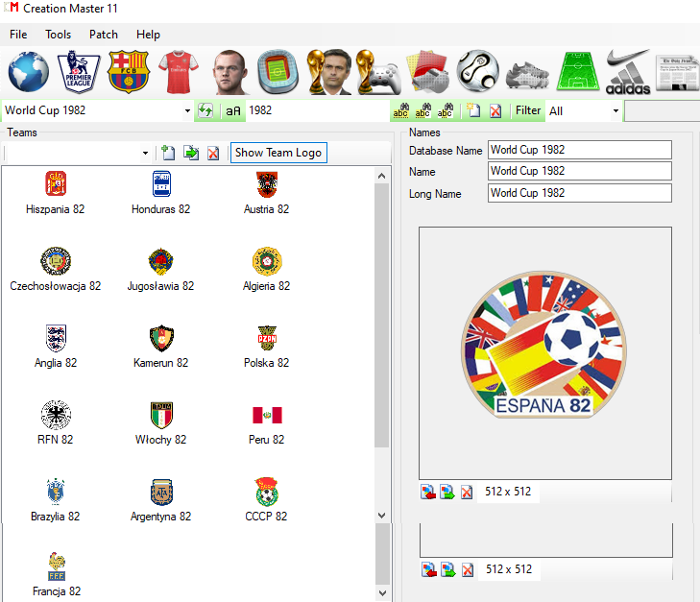Open the football ball icon
The image size is (700, 602).
click(477, 72)
